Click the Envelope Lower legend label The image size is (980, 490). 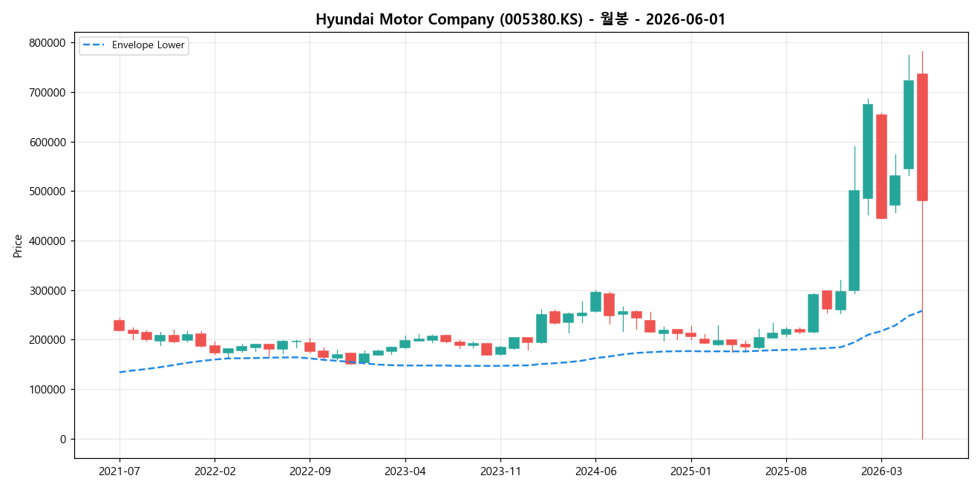pos(148,45)
